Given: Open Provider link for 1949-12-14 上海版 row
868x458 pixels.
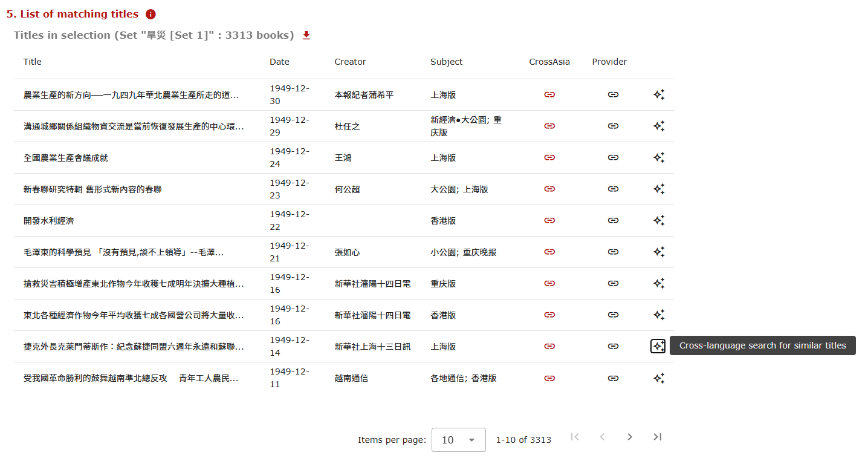Looking at the screenshot, I should point(613,346).
